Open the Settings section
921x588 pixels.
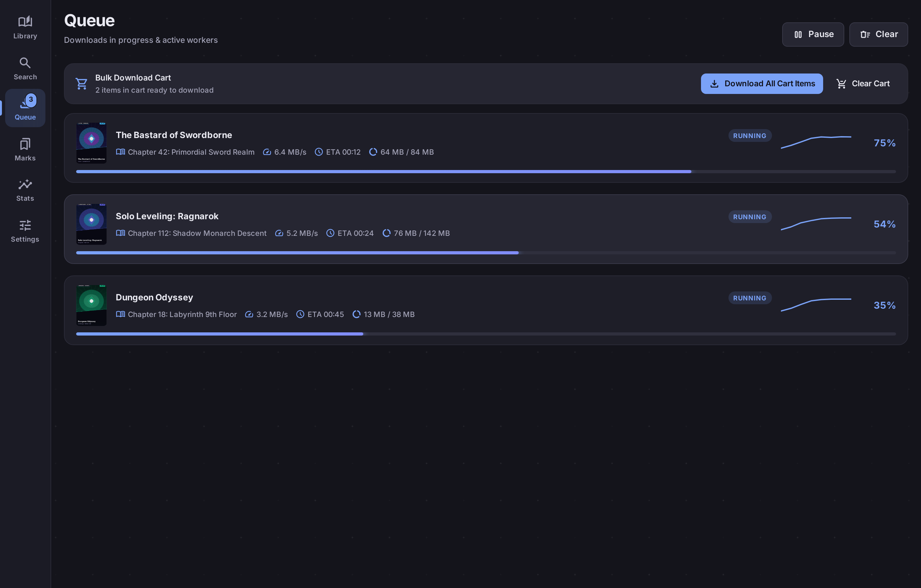25,230
